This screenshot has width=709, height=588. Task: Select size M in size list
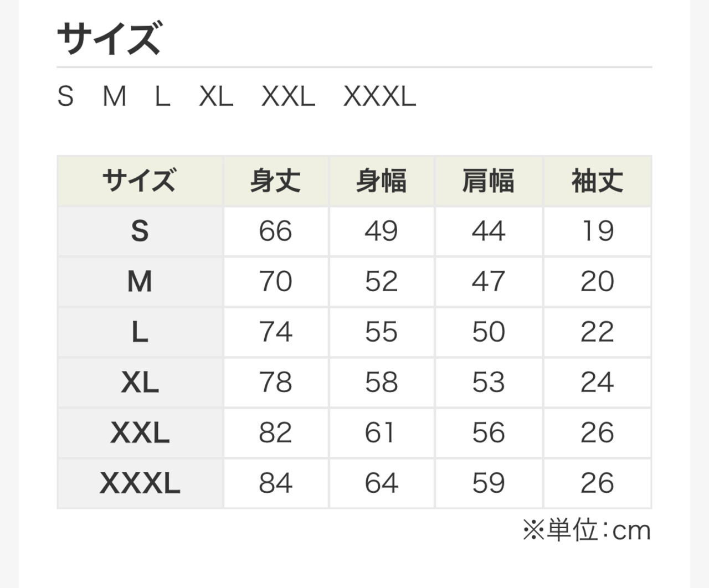(x=115, y=96)
